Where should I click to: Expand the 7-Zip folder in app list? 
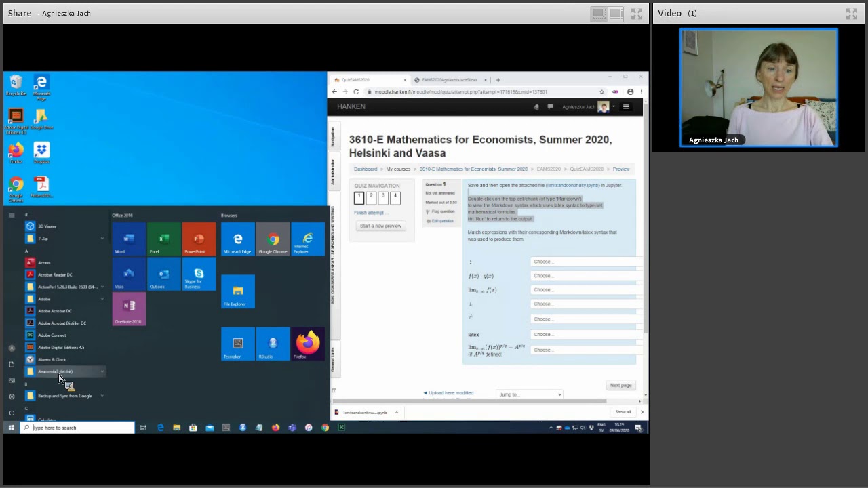tap(64, 239)
